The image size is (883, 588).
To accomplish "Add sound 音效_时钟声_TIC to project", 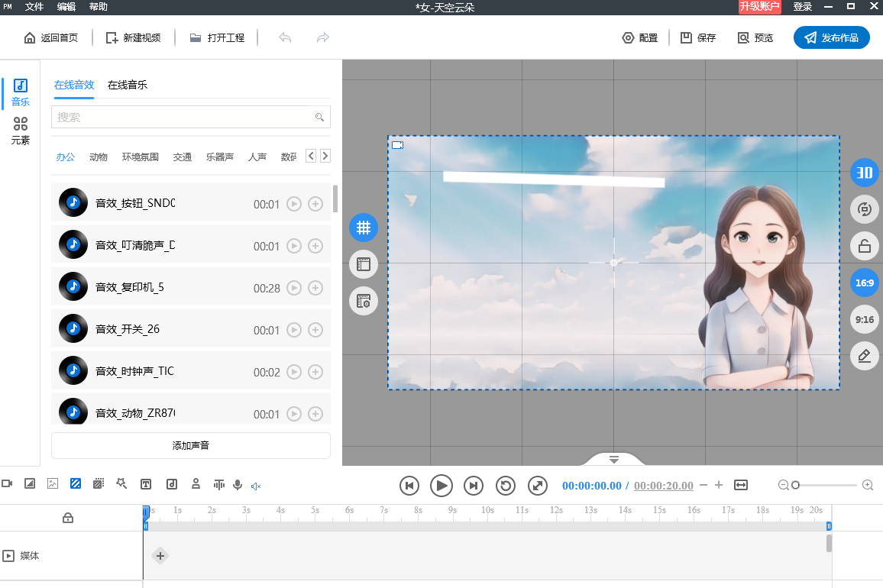I will coord(315,372).
